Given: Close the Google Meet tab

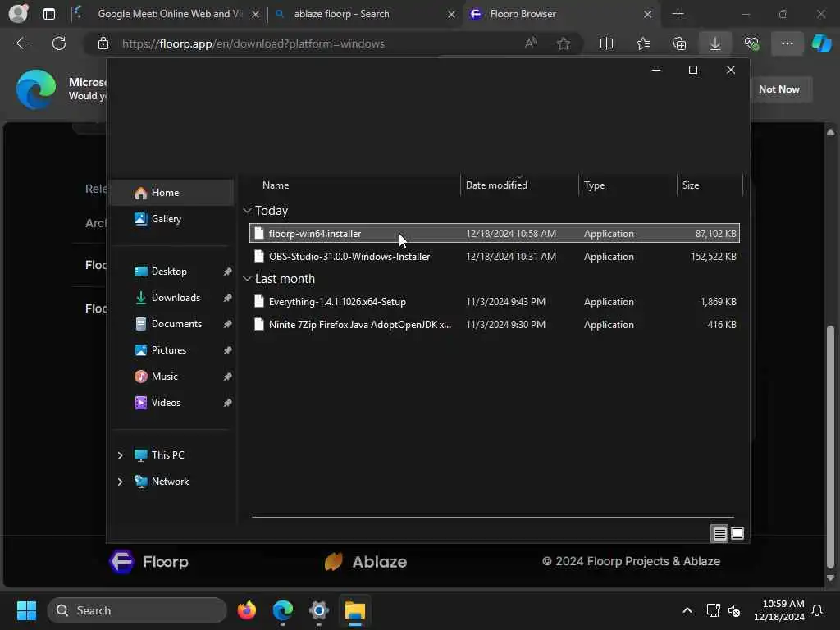Looking at the screenshot, I should (x=256, y=14).
